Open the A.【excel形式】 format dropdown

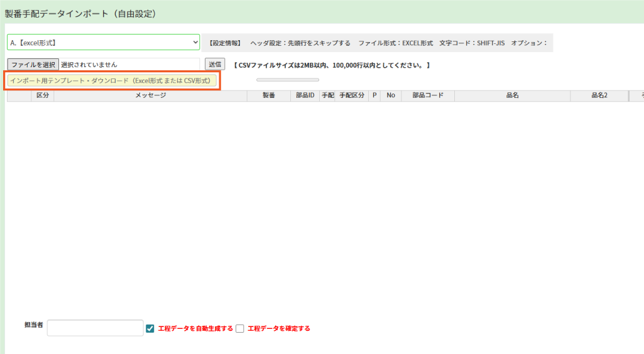click(103, 43)
